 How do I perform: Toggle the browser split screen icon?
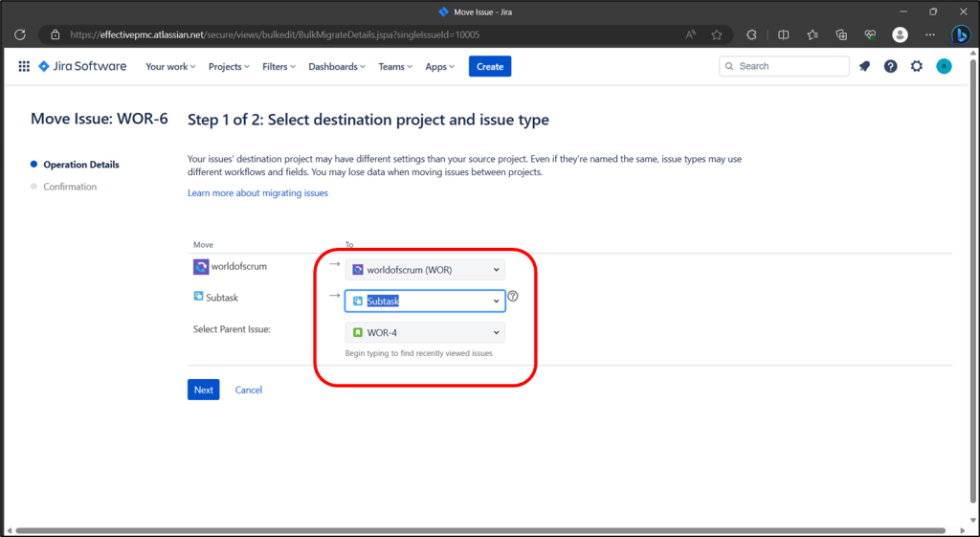[783, 35]
